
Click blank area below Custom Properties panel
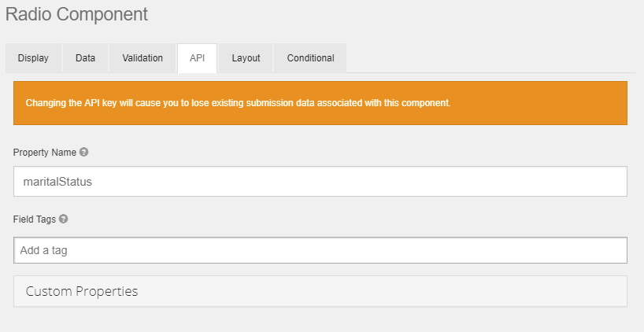click(320, 319)
